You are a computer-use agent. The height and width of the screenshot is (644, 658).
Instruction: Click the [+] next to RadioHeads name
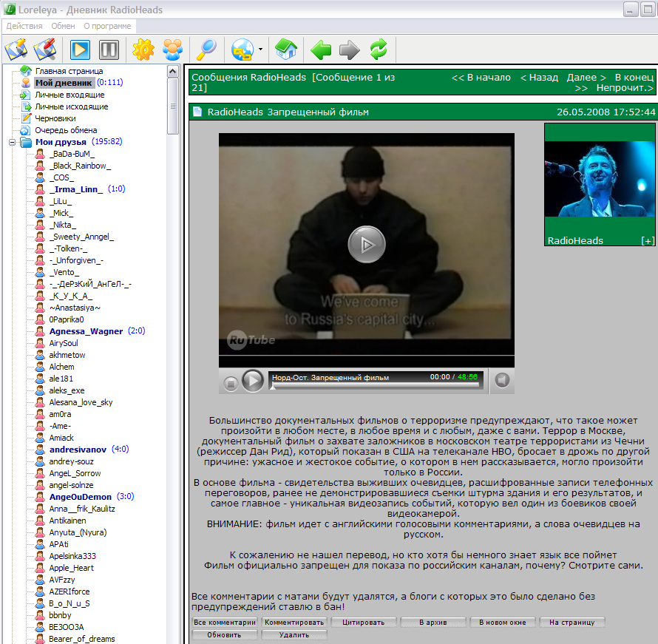coord(648,240)
